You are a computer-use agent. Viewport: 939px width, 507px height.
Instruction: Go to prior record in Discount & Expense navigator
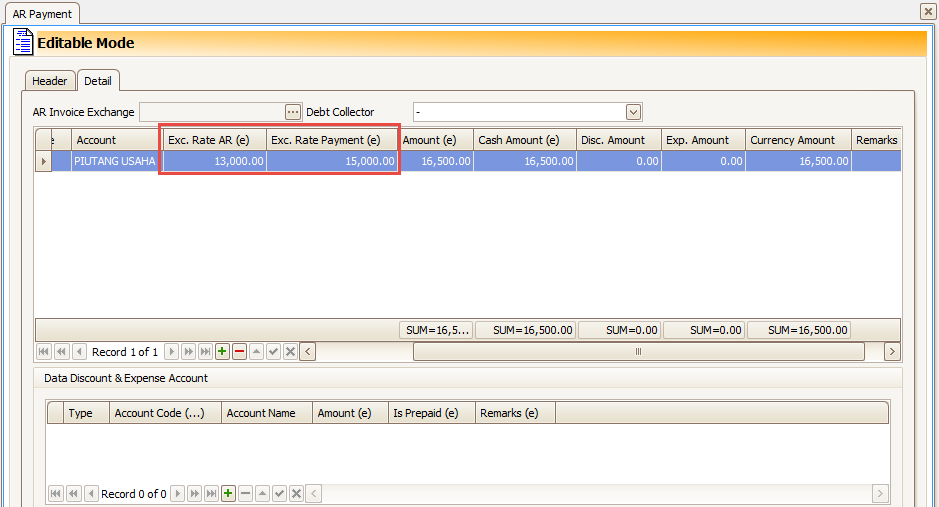(91, 493)
